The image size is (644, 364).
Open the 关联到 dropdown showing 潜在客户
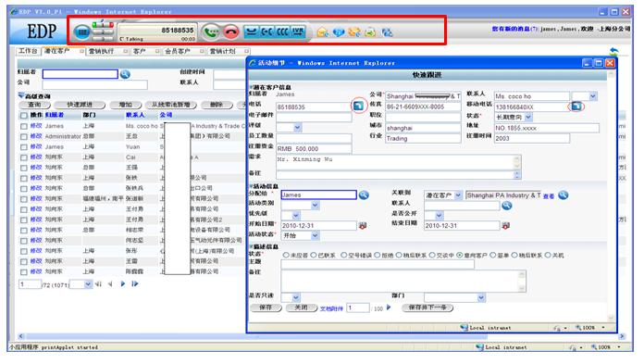click(x=458, y=195)
